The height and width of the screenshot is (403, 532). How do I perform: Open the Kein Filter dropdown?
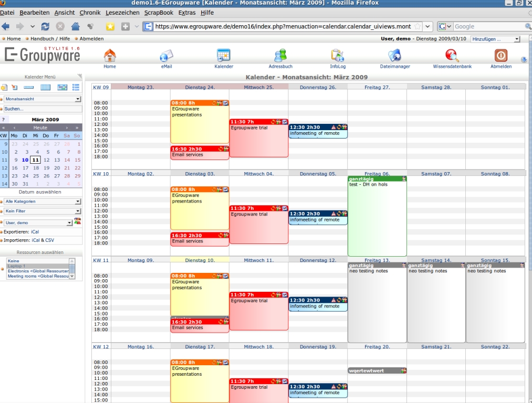[43, 211]
